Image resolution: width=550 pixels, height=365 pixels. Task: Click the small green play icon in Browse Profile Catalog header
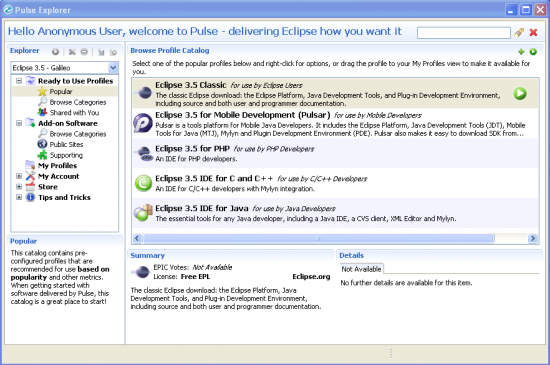click(x=533, y=52)
